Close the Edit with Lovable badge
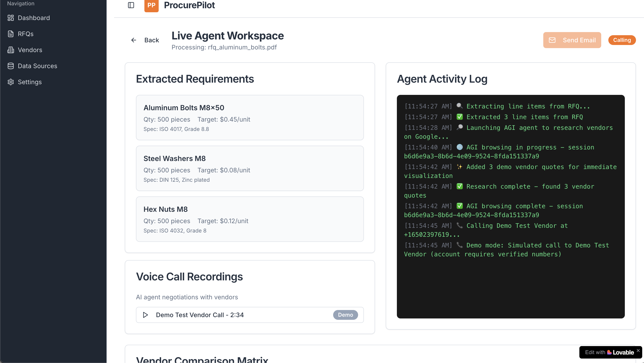Image resolution: width=644 pixels, height=363 pixels. tap(638, 351)
